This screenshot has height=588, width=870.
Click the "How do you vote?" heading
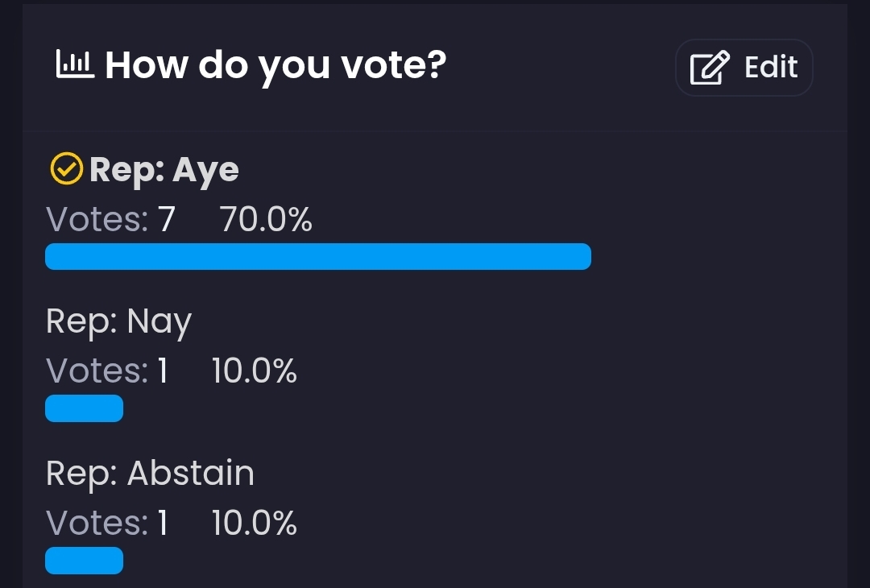275,64
